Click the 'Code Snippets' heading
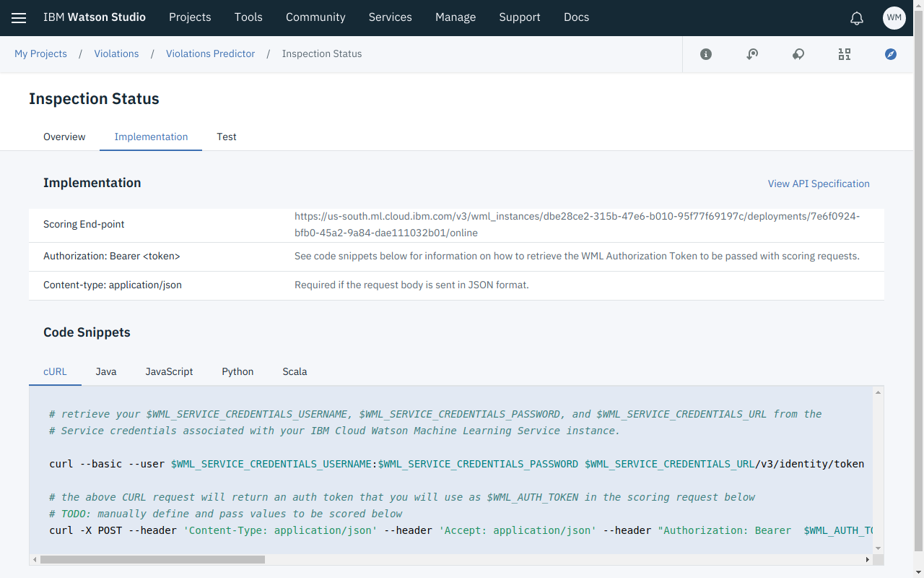The width and height of the screenshot is (924, 578). pyautogui.click(x=87, y=332)
